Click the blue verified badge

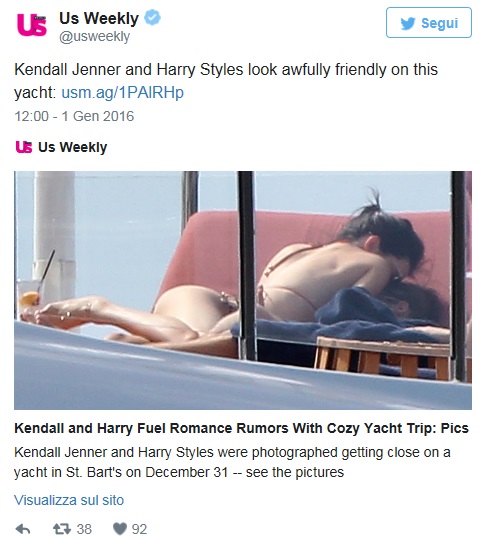(152, 18)
